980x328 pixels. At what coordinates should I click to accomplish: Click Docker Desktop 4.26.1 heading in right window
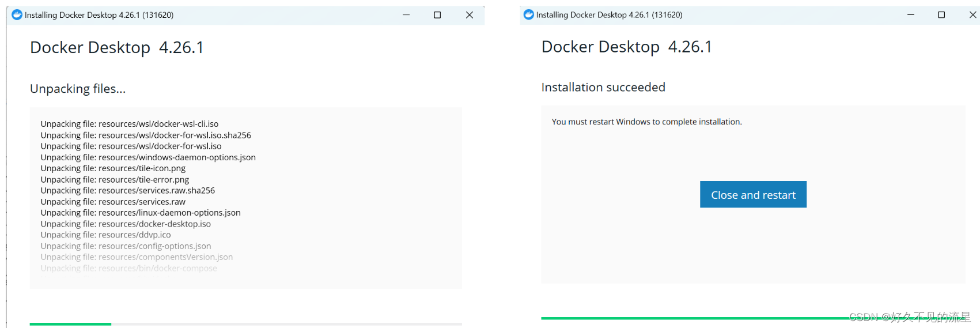coord(627,47)
